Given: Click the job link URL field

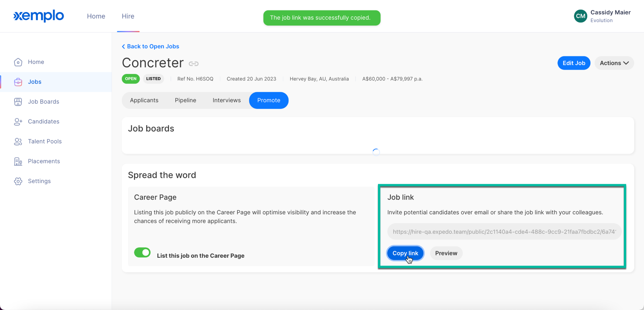Looking at the screenshot, I should (504, 232).
